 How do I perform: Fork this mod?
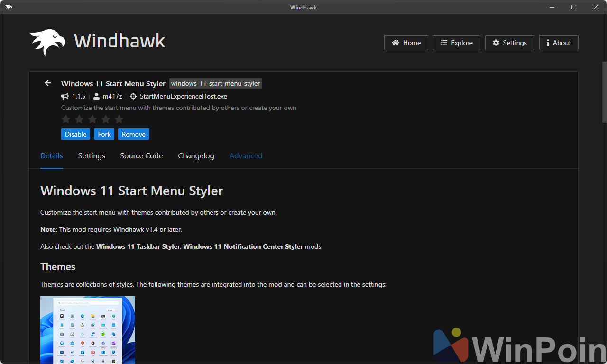104,134
